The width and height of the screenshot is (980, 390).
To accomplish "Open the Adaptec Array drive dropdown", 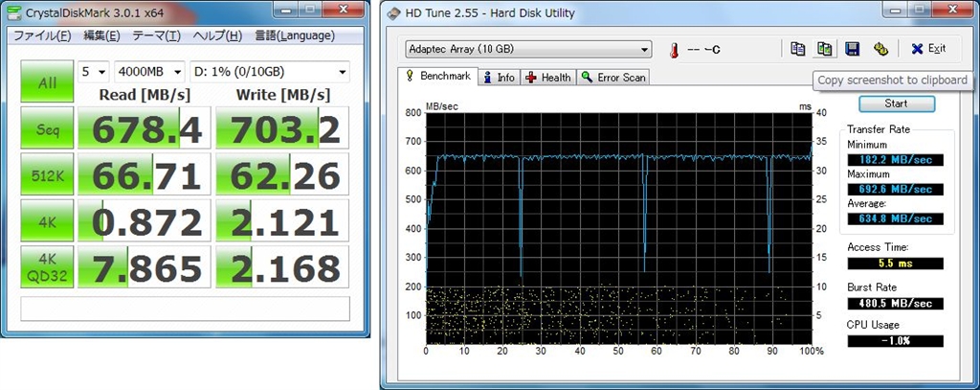I will point(528,49).
